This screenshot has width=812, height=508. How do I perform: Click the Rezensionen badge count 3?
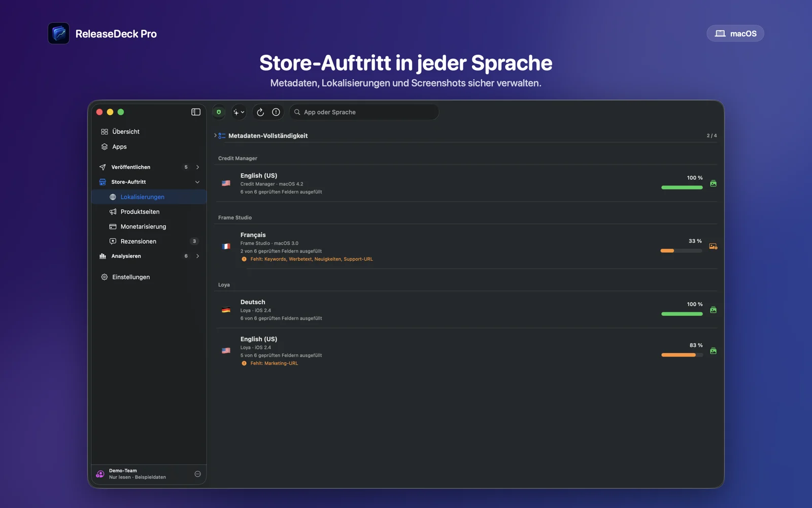coord(194,241)
